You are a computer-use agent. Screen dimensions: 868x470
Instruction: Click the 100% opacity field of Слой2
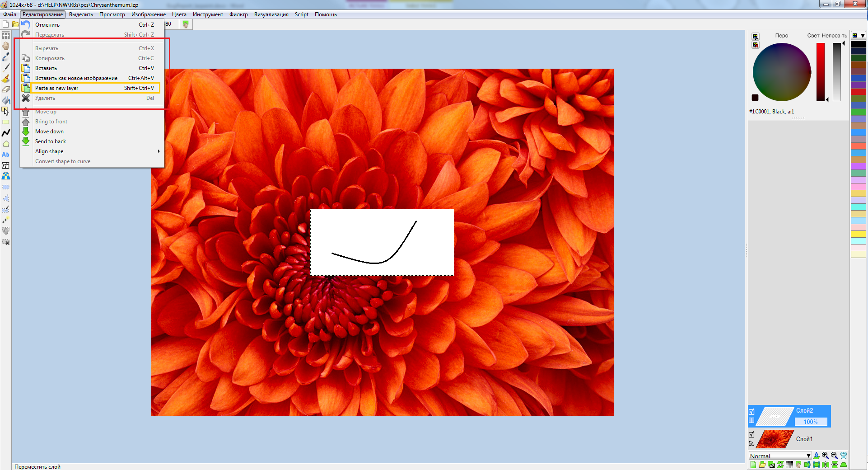pyautogui.click(x=811, y=422)
